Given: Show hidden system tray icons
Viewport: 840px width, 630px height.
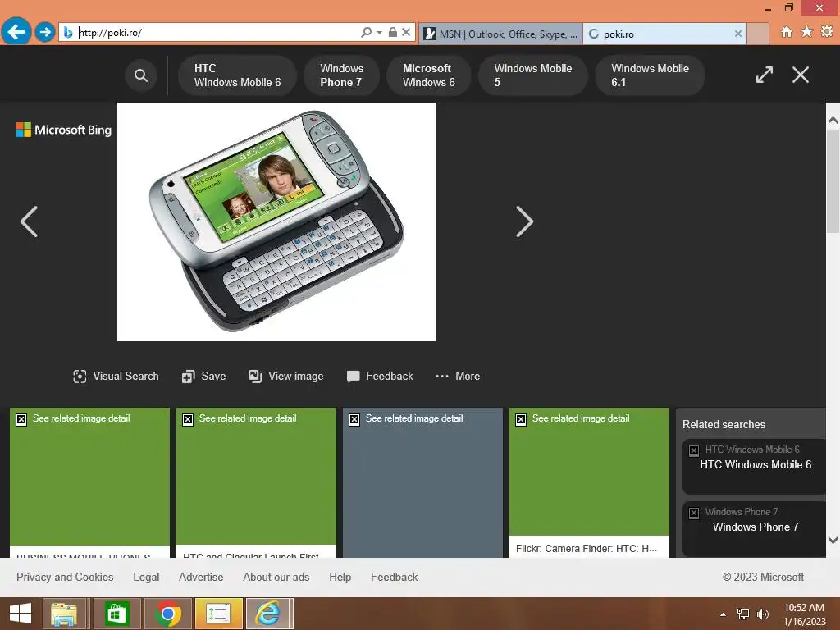Looking at the screenshot, I should coord(724,614).
